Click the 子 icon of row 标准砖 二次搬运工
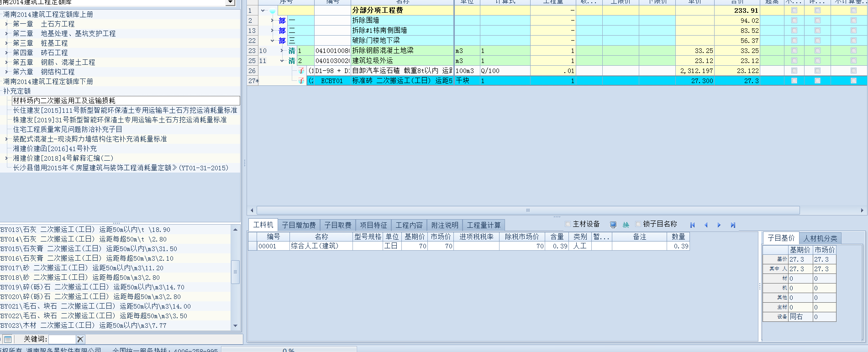The image size is (868, 352). pyautogui.click(x=301, y=81)
